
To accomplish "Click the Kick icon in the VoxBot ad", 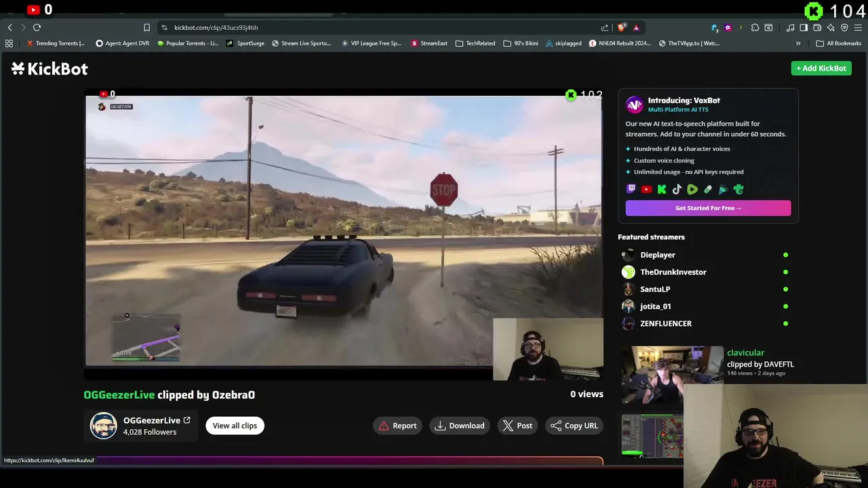I will 662,190.
